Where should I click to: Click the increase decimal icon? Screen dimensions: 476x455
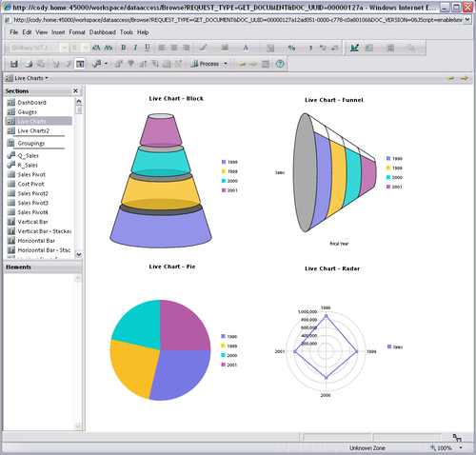(x=323, y=48)
